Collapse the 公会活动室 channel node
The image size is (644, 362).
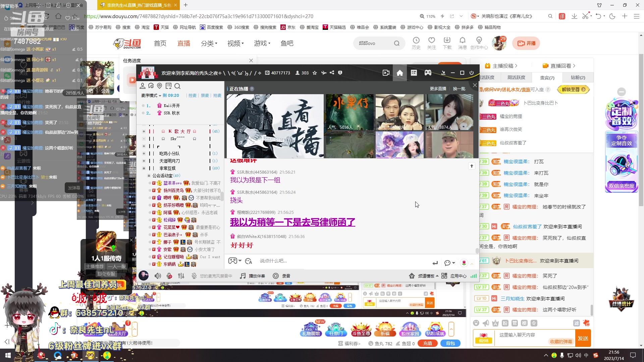149,176
